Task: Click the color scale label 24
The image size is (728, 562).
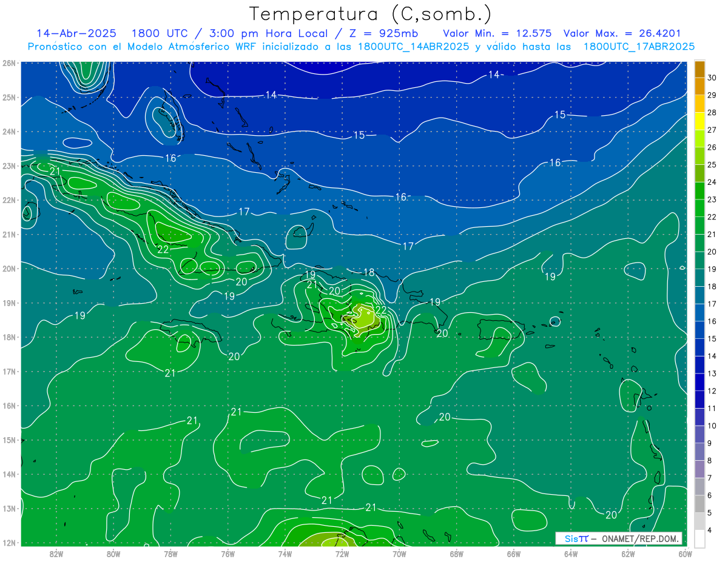Action: (x=712, y=182)
